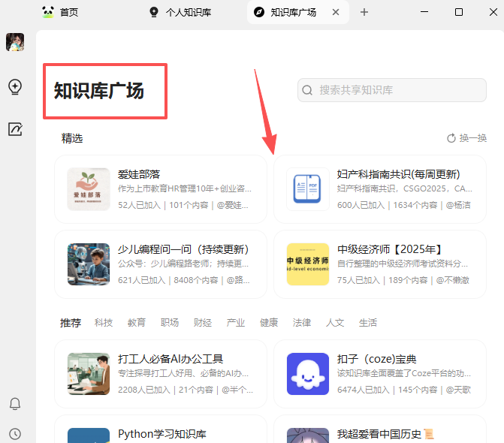Select the 财经 category tab
The image size is (504, 443).
[x=203, y=323]
